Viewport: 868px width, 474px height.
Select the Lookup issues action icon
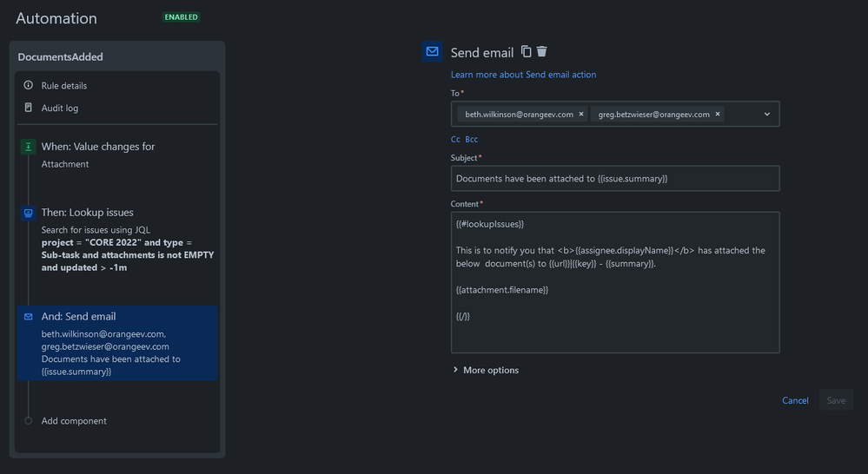(28, 213)
